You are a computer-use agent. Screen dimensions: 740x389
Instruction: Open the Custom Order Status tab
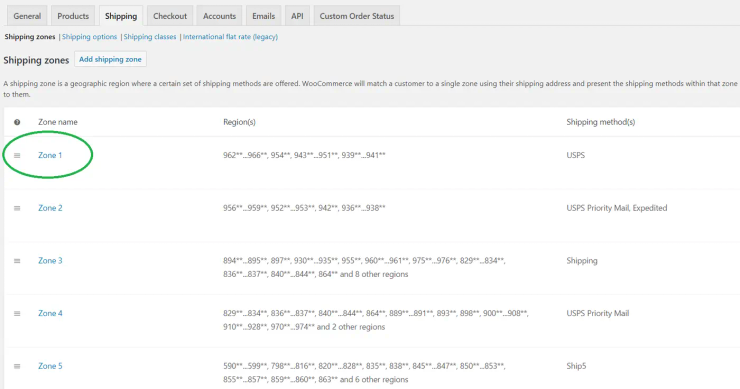[x=357, y=16]
